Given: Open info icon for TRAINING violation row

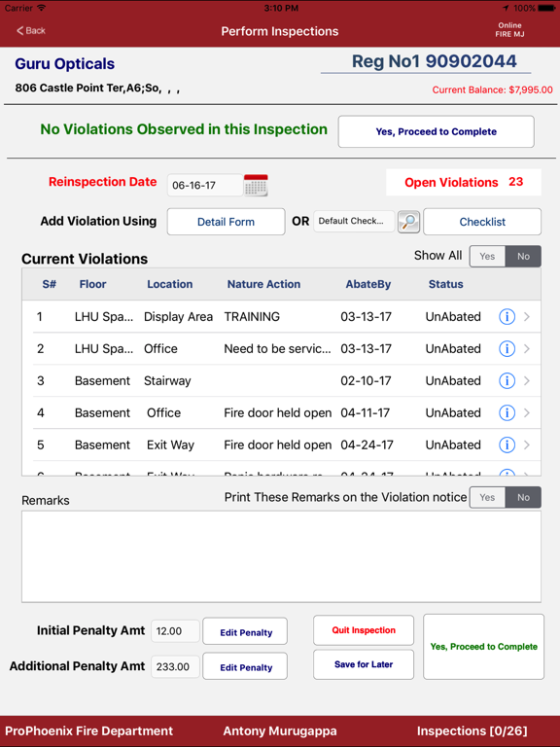Looking at the screenshot, I should coord(507,317).
